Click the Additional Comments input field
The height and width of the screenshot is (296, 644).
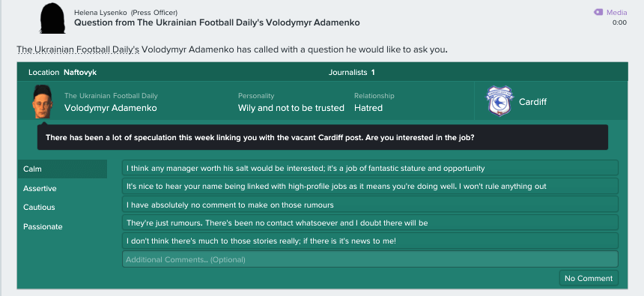[x=370, y=259]
